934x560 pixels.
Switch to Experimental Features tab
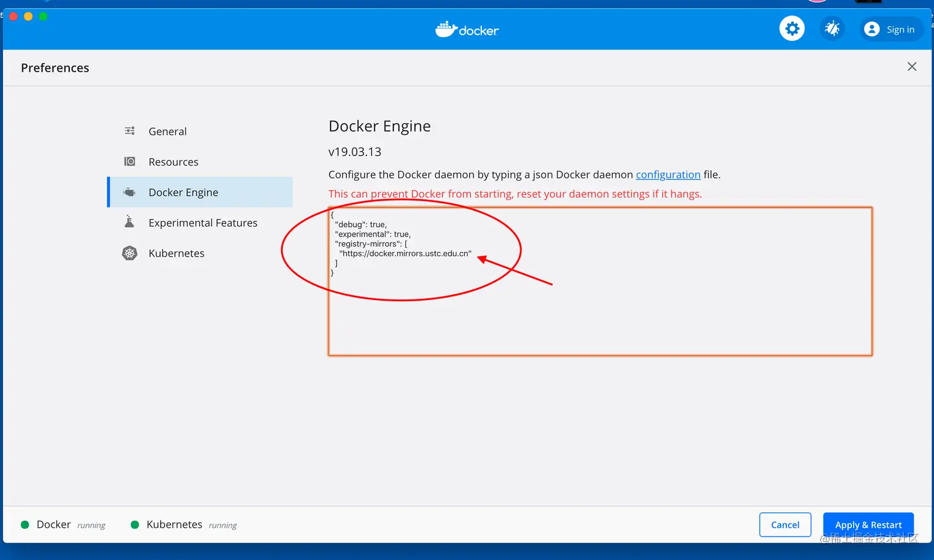200,223
